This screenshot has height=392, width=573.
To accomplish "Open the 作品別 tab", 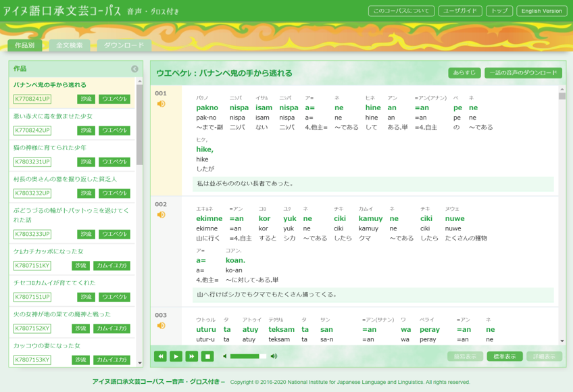I will 25,45.
